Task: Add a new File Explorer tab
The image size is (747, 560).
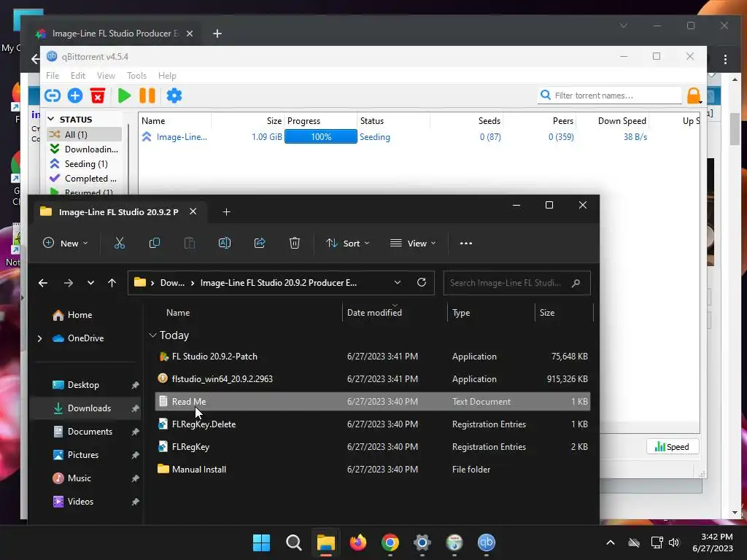Action: click(226, 212)
